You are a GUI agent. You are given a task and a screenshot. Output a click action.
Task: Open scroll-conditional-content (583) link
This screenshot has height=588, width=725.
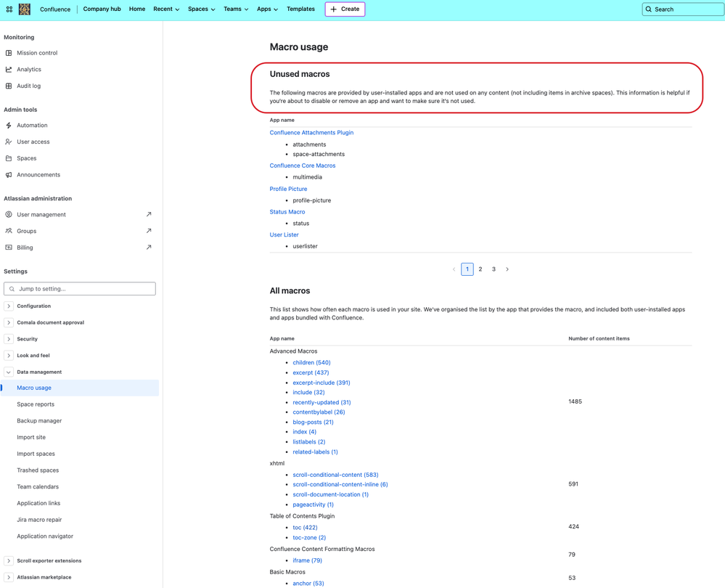pos(336,475)
